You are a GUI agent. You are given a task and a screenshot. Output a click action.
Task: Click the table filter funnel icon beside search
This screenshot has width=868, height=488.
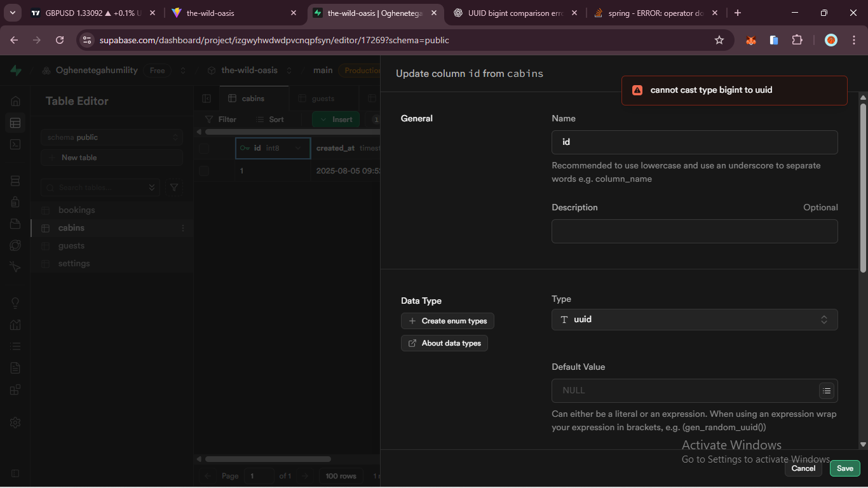point(174,187)
